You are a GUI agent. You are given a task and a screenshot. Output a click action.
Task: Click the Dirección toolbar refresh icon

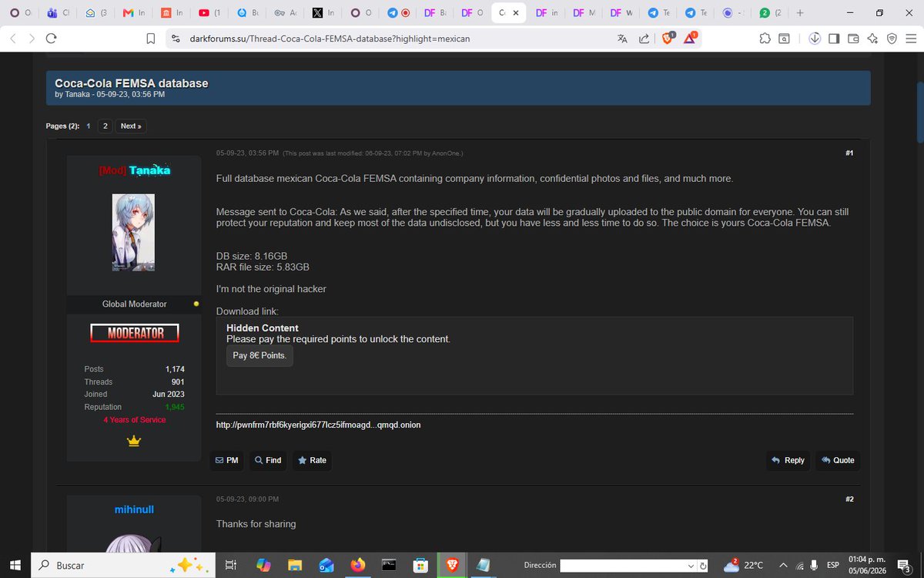(x=702, y=566)
